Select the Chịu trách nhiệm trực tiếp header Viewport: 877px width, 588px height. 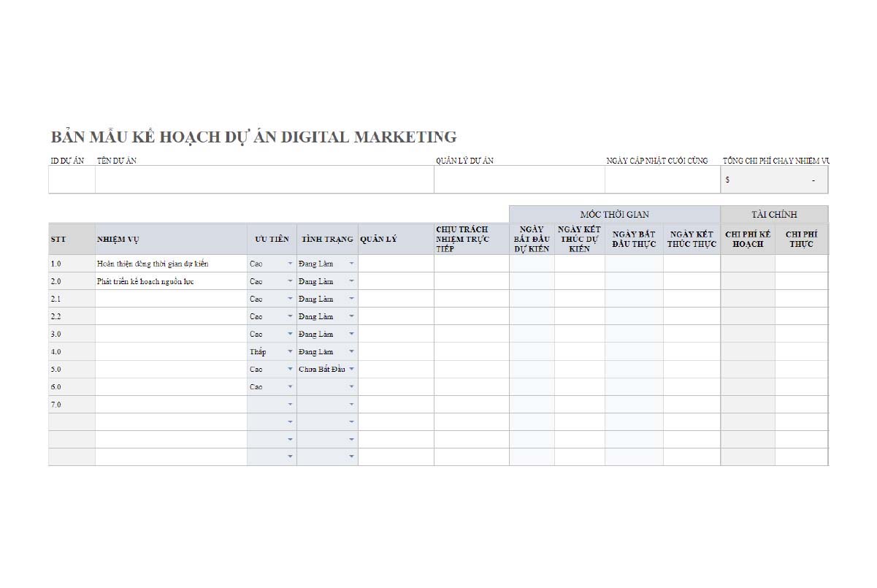[472, 239]
